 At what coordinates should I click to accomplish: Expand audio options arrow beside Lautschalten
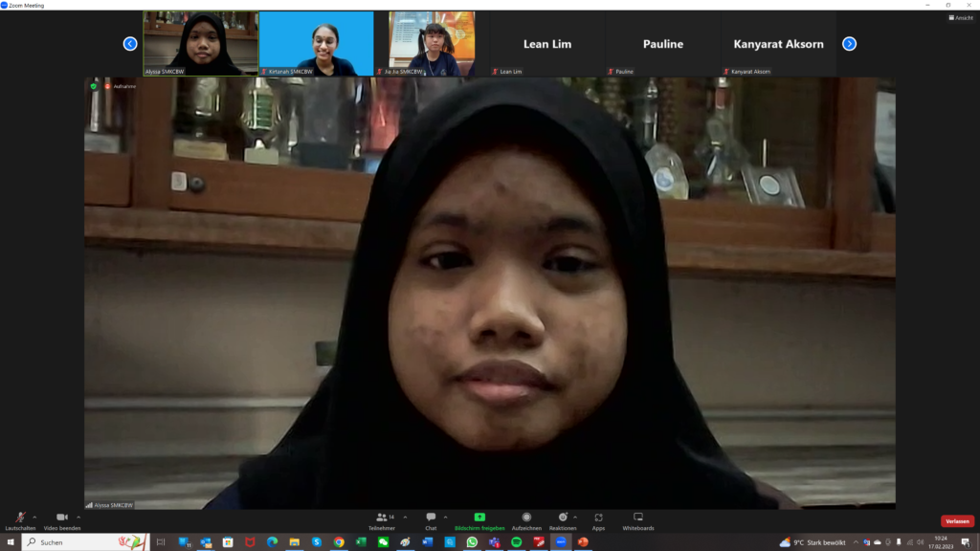pos(34,517)
